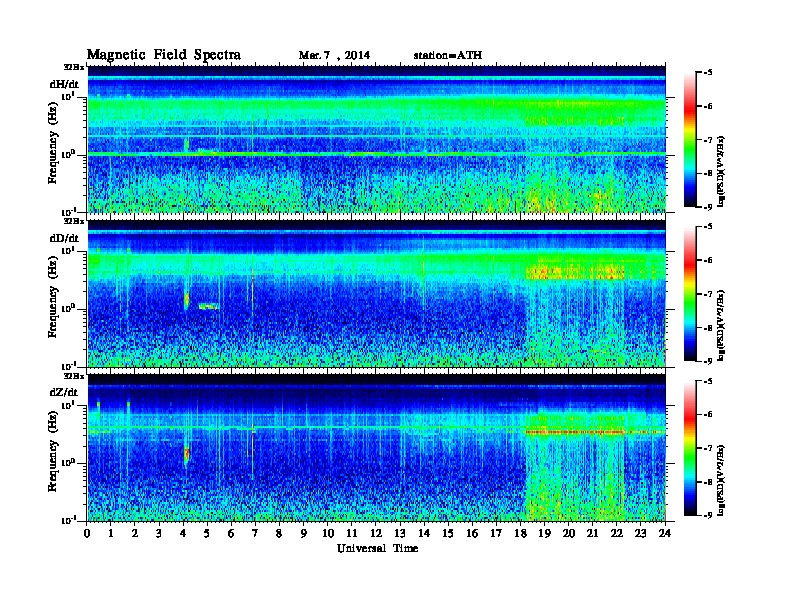Viewport: 792px width, 612px height.
Task: Select the "Mar. 7, 2014" date text
Action: [x=334, y=56]
